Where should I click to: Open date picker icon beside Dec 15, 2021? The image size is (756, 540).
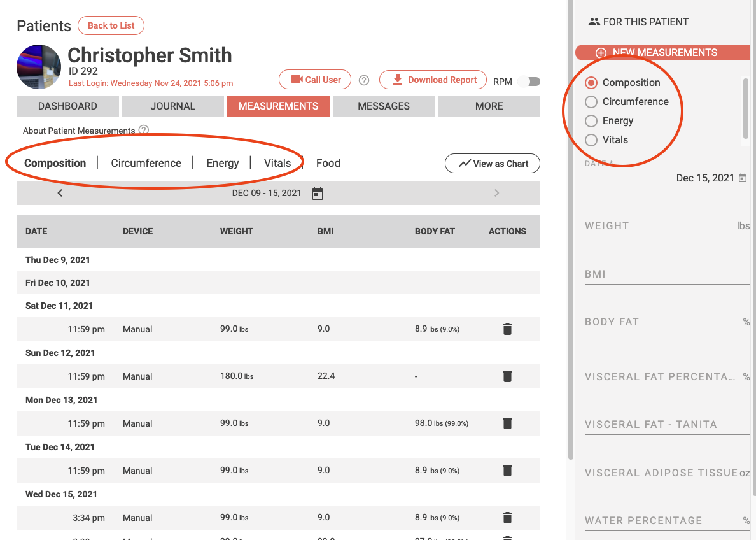coord(743,178)
